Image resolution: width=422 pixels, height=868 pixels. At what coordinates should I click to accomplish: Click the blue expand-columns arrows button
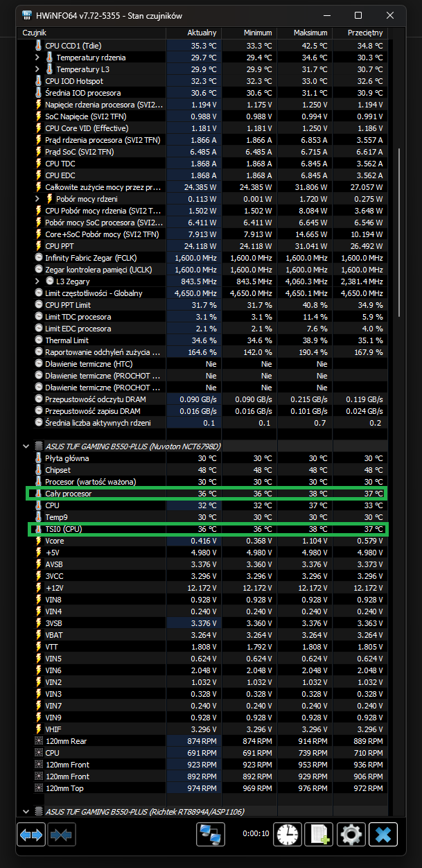tap(31, 835)
